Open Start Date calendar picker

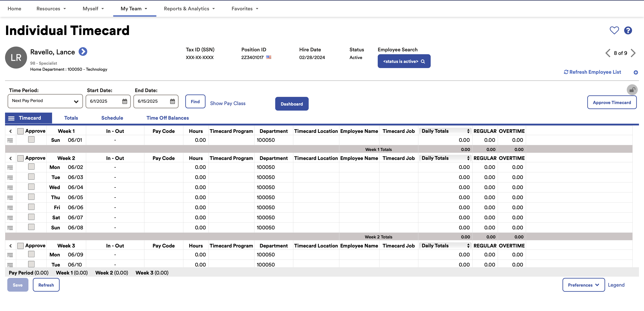(x=125, y=101)
